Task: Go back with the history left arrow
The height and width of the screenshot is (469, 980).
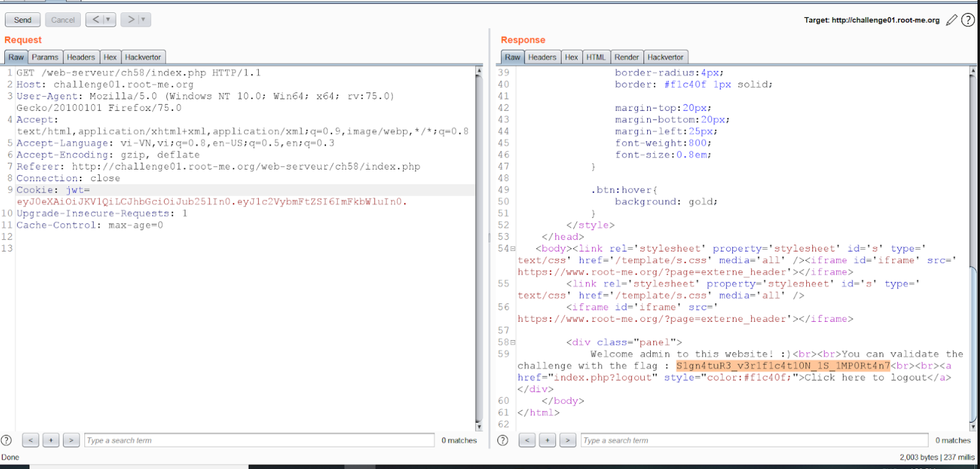Action: 96,20
